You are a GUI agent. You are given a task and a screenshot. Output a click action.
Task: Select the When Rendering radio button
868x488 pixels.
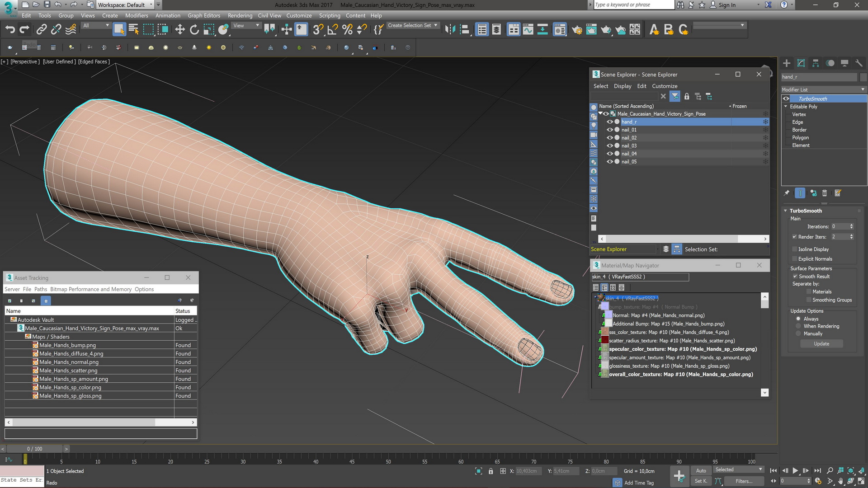coord(798,326)
